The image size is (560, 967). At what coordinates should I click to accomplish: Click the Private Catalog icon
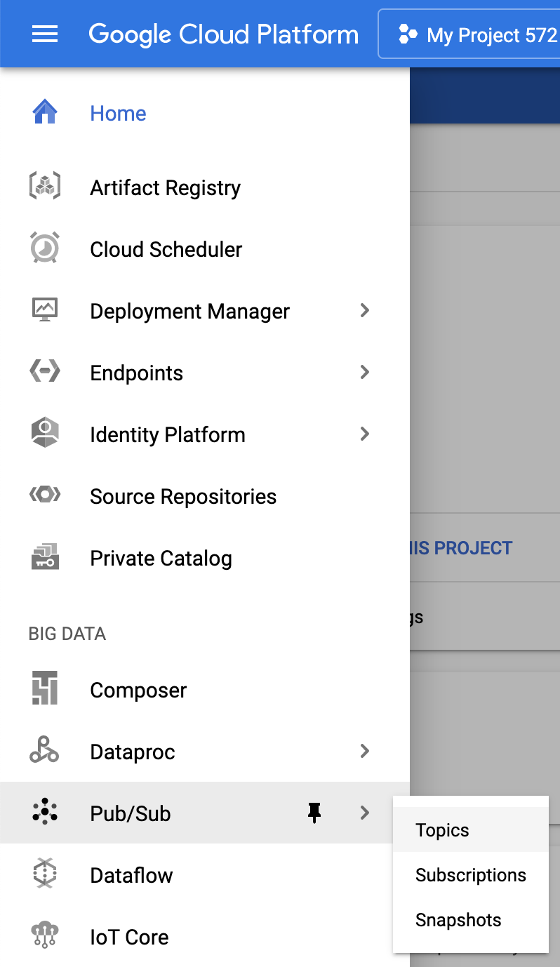coord(45,558)
